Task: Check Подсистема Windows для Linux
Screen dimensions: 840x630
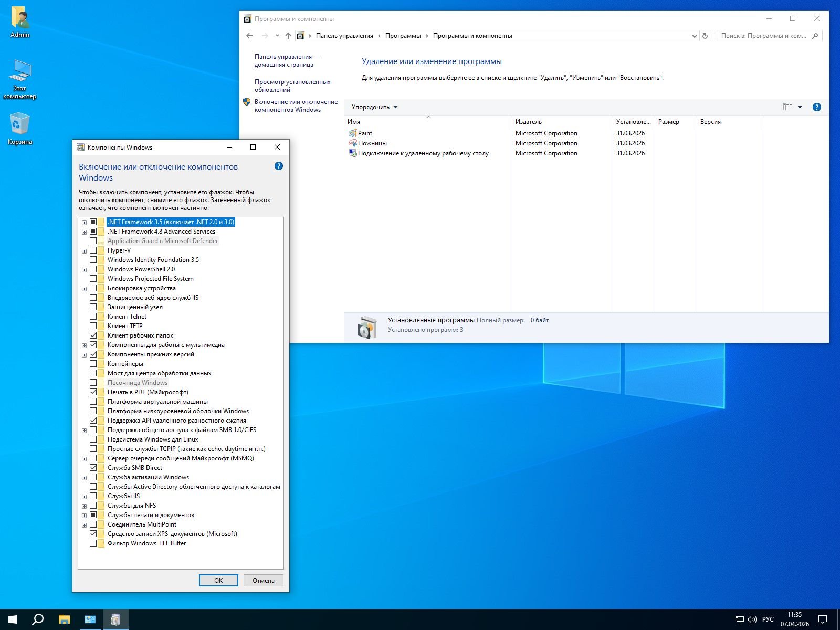Action: click(x=93, y=439)
